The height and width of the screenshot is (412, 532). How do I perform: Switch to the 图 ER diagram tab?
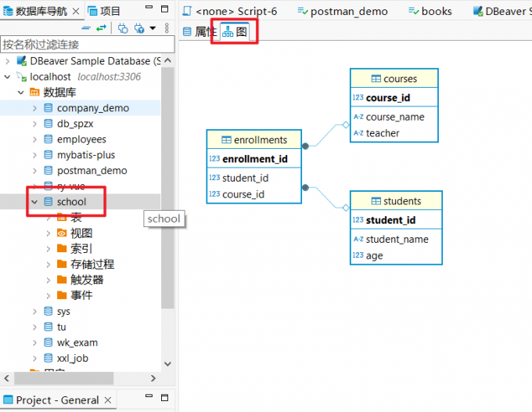click(x=235, y=31)
